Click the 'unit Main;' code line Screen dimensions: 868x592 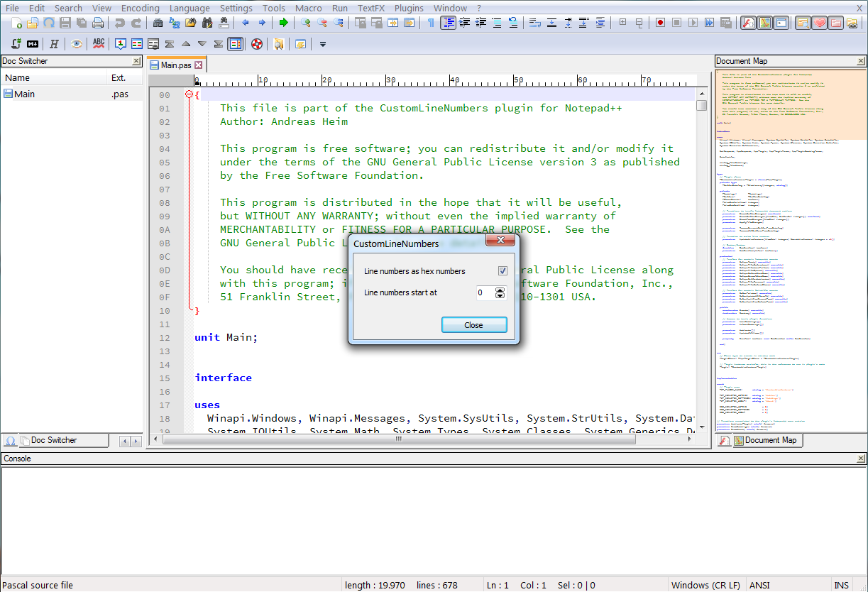point(226,337)
